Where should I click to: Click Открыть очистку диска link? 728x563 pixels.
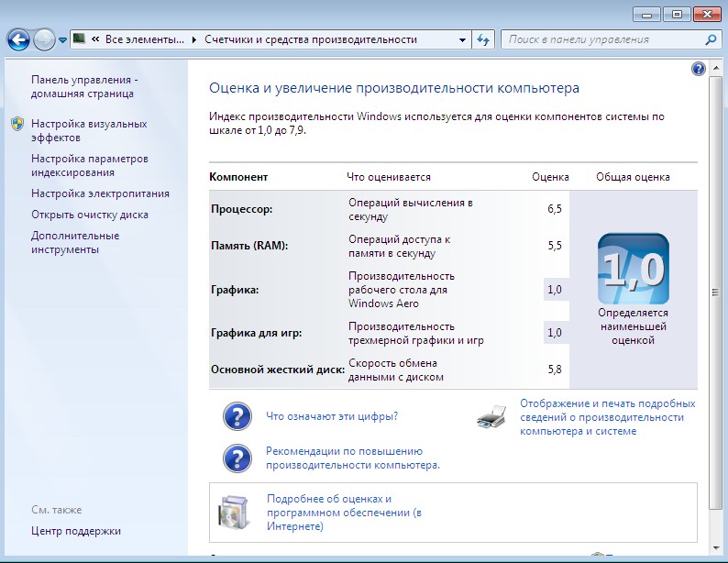coord(90,215)
